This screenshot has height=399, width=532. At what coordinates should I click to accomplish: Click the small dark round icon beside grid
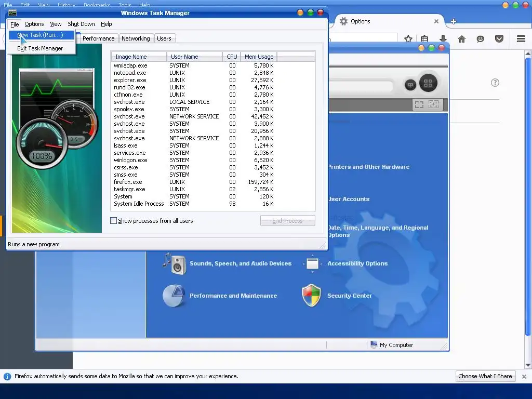[x=410, y=85]
